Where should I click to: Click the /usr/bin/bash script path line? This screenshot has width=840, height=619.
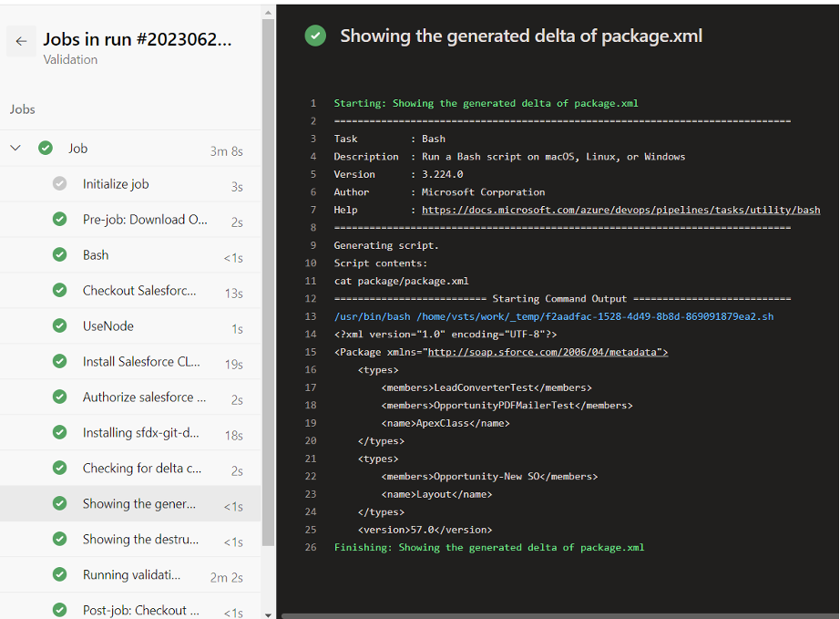[554, 316]
